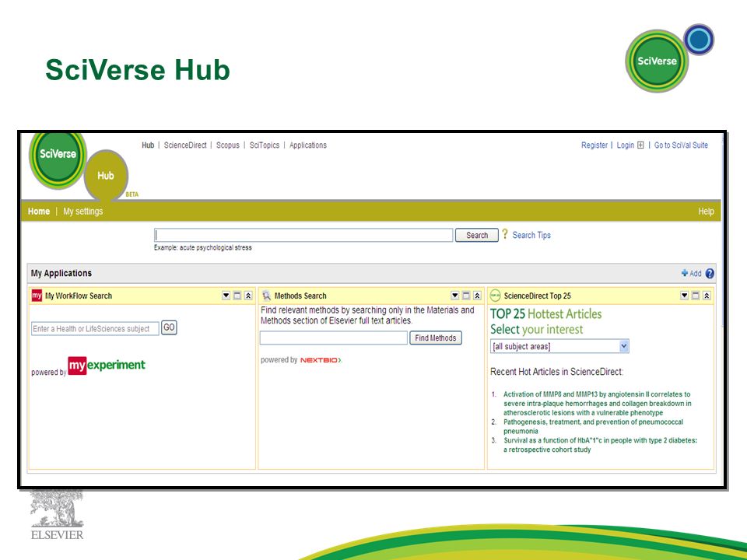Image resolution: width=747 pixels, height=560 pixels.
Task: Click the yellow Search Tips question mark icon
Action: 505,234
